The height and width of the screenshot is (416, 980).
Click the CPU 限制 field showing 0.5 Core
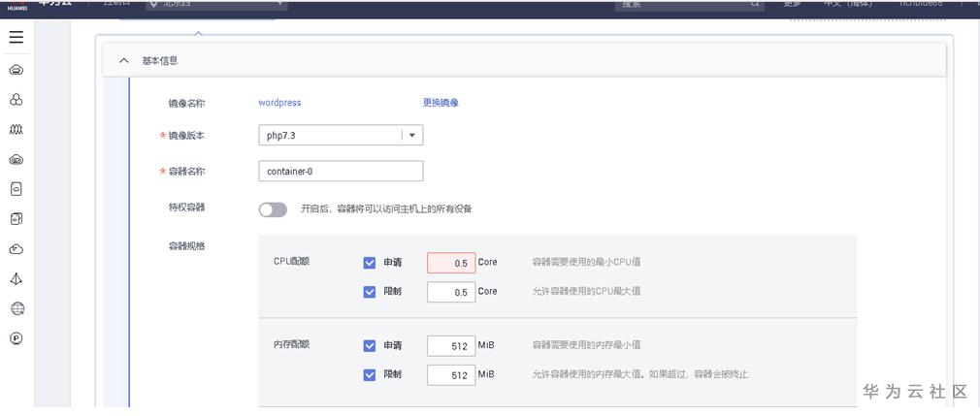point(451,292)
